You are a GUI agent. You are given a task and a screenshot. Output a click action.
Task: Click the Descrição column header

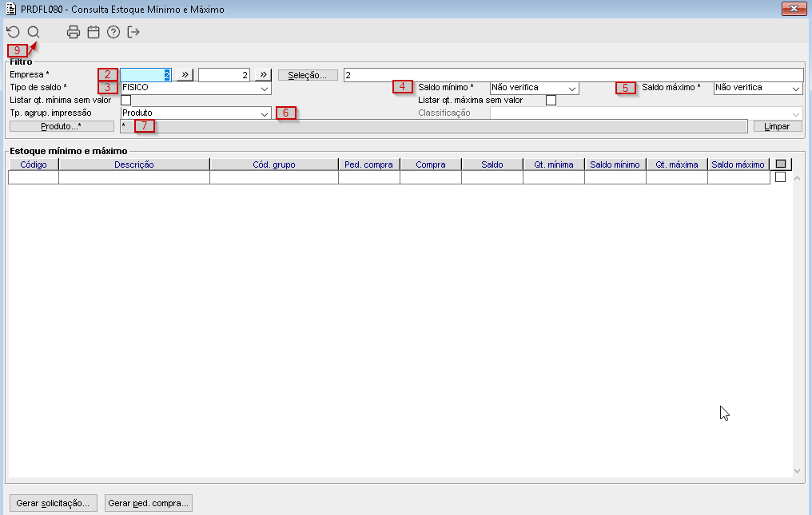click(x=134, y=164)
